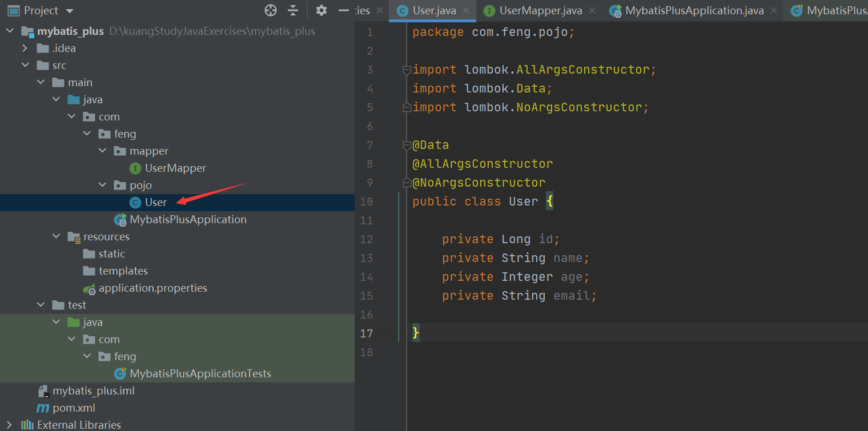Collapse the src folder

pos(25,65)
